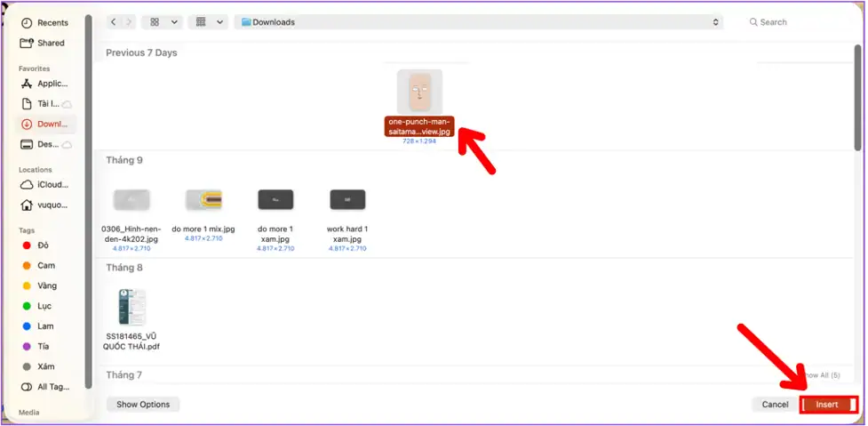Click the Insert button
868x426 pixels.
point(827,405)
